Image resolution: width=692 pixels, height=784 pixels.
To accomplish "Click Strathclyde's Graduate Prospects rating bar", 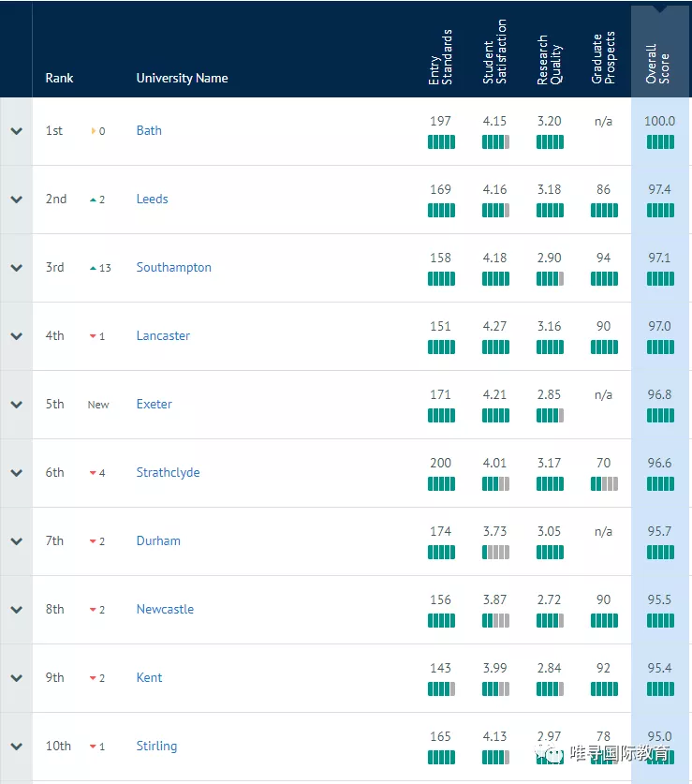I will 604,484.
